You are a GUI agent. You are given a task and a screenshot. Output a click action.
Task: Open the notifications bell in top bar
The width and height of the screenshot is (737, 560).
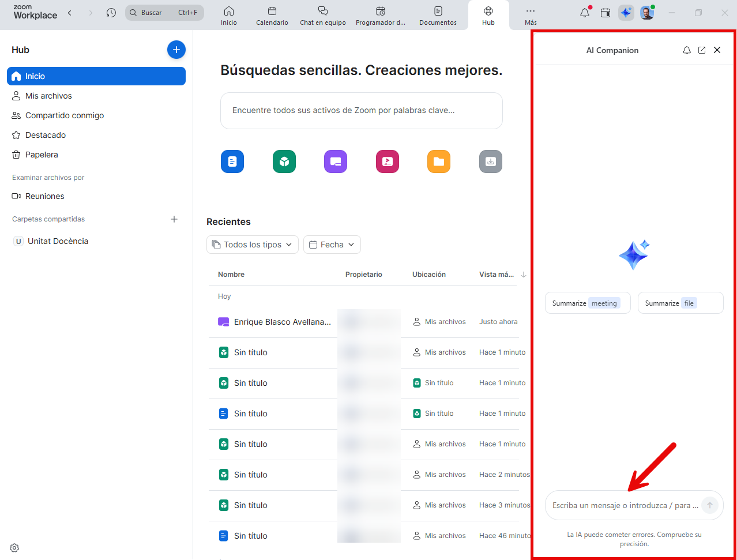pyautogui.click(x=585, y=13)
